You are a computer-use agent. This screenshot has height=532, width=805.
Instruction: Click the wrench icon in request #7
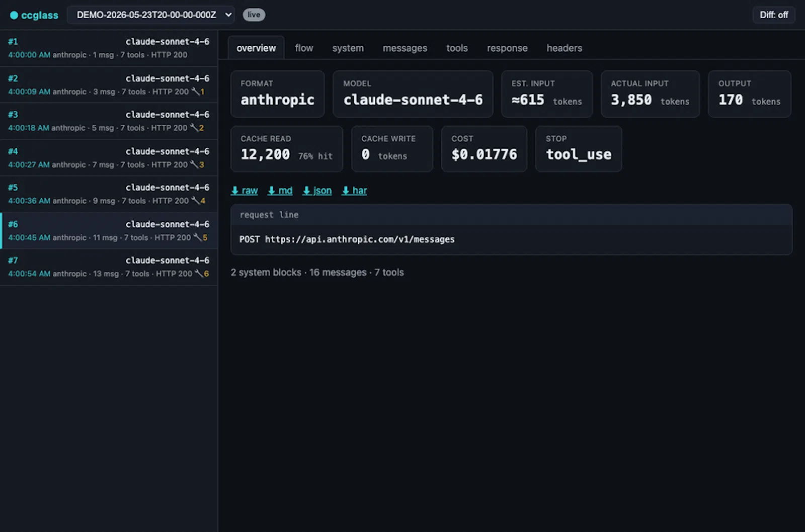(199, 274)
